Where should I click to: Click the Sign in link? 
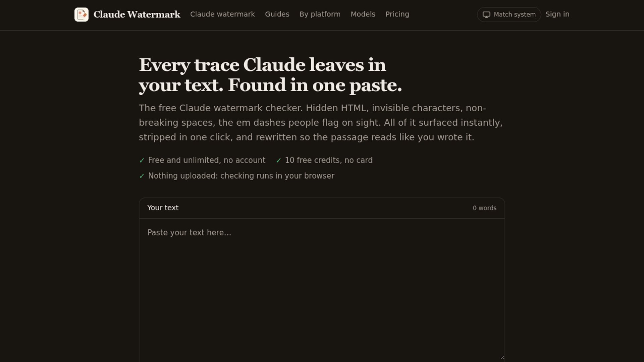(x=557, y=14)
